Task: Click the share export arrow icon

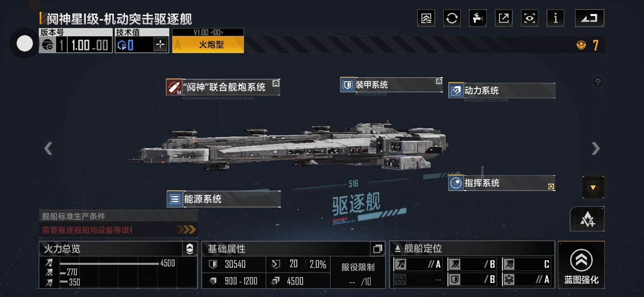Action: click(504, 18)
